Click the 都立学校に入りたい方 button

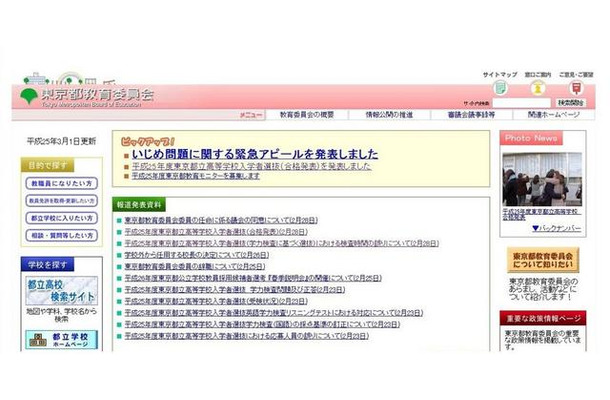[x=61, y=218]
